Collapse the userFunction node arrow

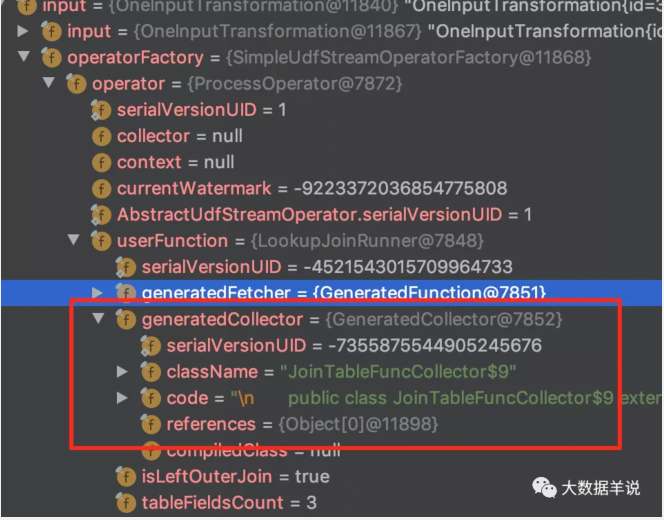pyautogui.click(x=73, y=240)
